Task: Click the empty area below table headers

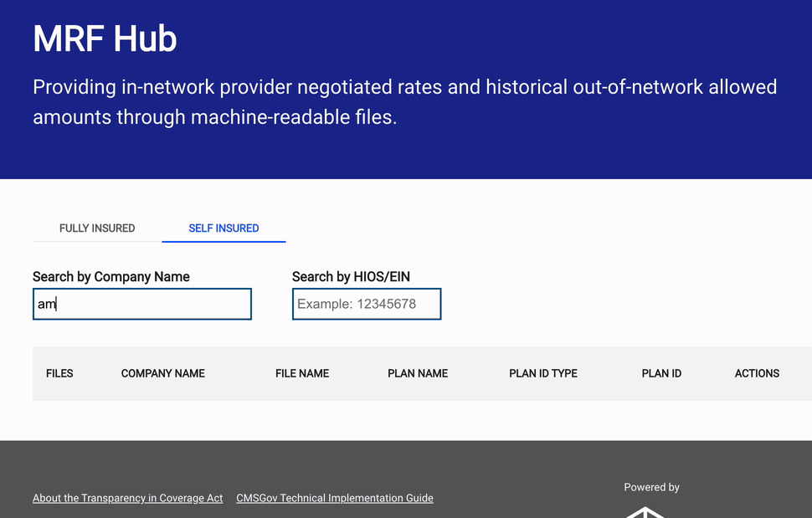Action: click(419, 418)
